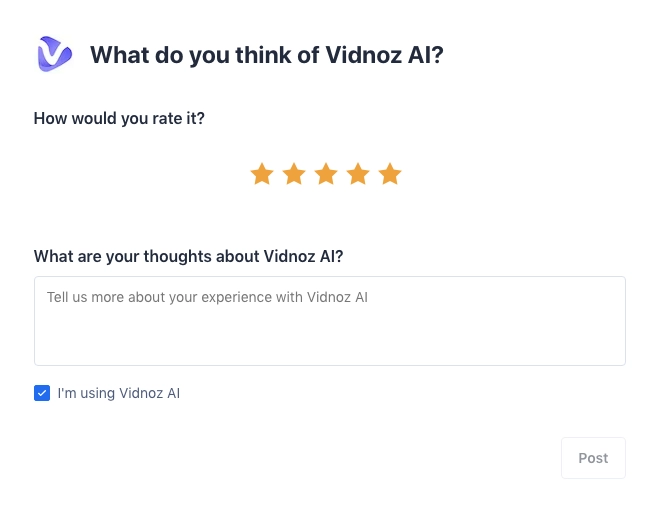Select the second rating star
659x513 pixels.
coord(294,175)
